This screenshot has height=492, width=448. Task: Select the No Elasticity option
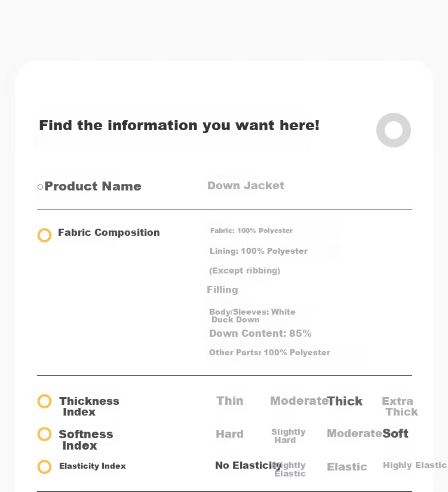click(248, 465)
